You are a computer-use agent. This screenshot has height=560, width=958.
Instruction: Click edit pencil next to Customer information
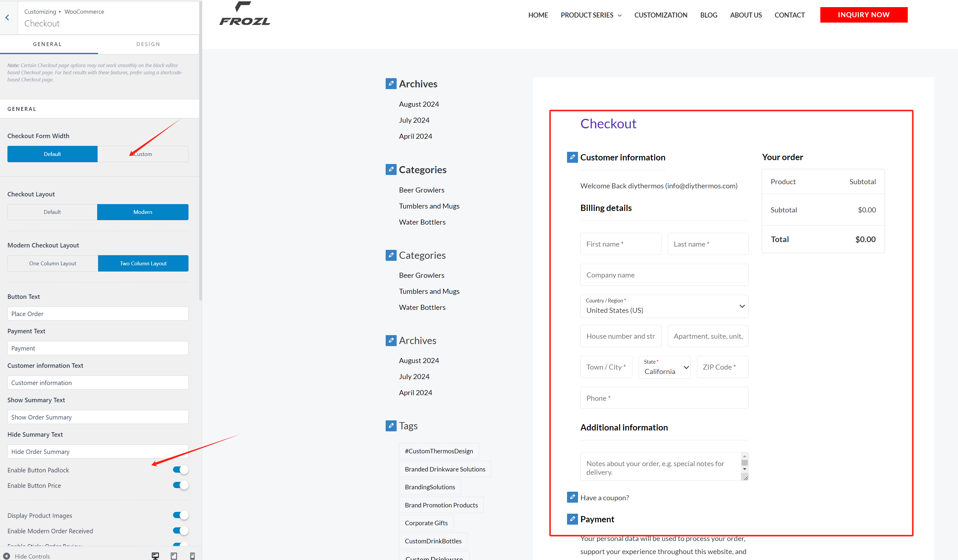click(x=572, y=157)
